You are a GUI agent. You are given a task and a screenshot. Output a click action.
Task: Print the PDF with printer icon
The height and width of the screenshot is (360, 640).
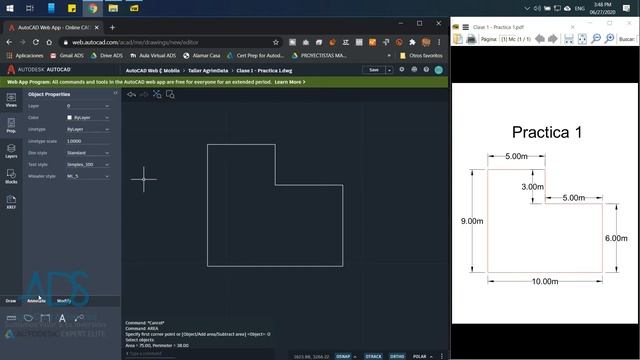[x=471, y=39]
